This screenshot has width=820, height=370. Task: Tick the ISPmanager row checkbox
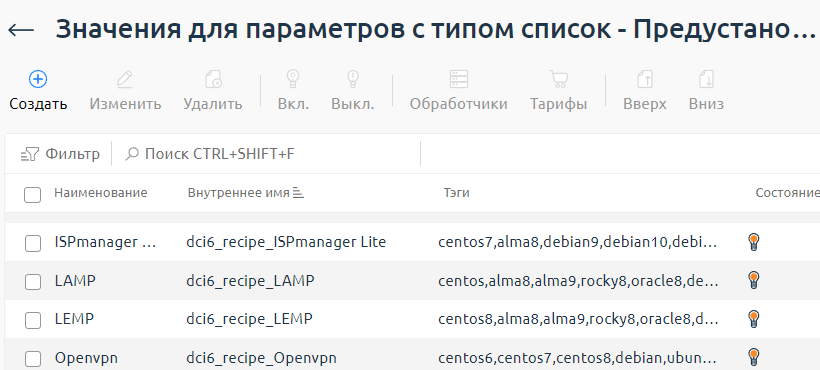pos(32,243)
